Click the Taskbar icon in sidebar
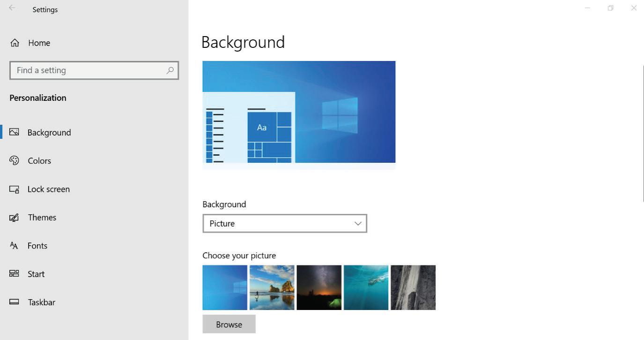Viewport: 644px width, 340px height. [14, 302]
